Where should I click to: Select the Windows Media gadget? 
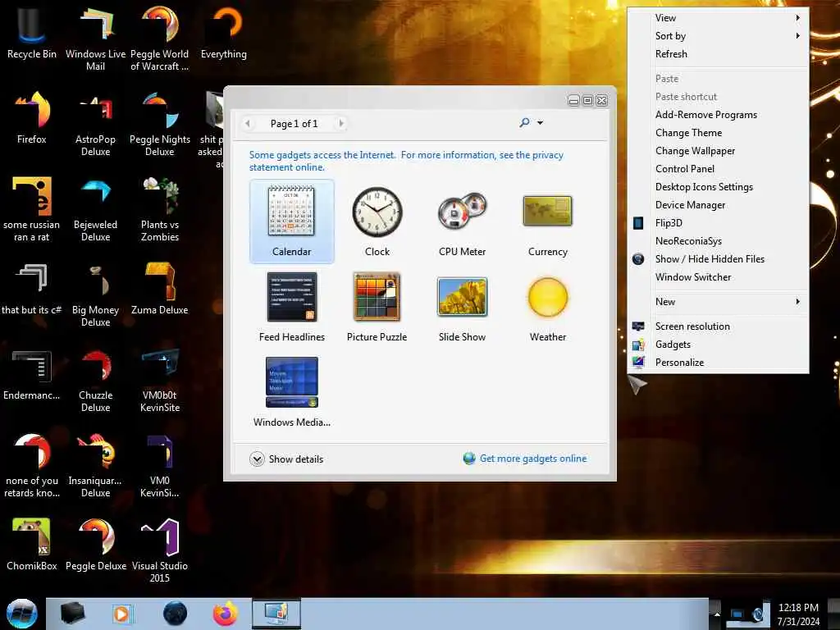coord(291,391)
